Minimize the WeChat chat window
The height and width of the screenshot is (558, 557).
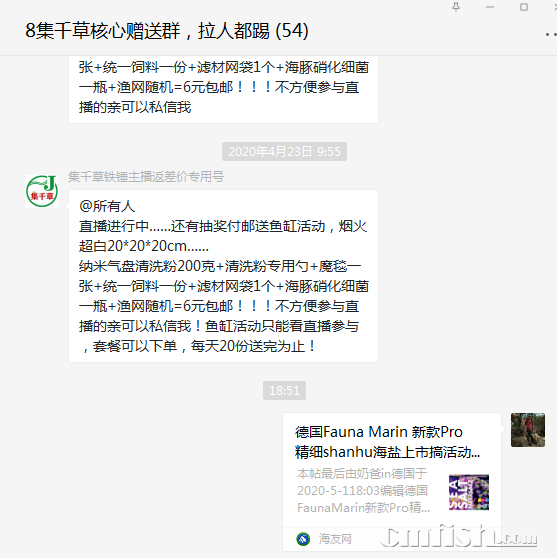(x=490, y=7)
